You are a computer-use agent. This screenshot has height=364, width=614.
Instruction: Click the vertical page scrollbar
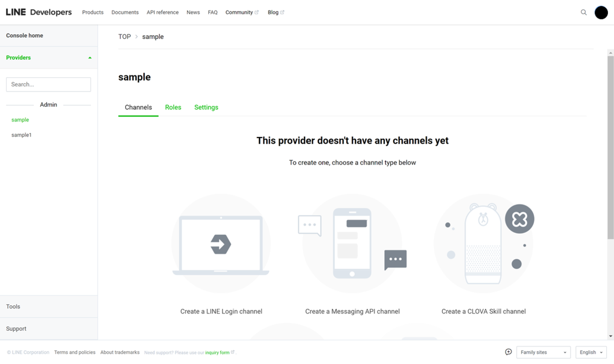pyautogui.click(x=610, y=147)
